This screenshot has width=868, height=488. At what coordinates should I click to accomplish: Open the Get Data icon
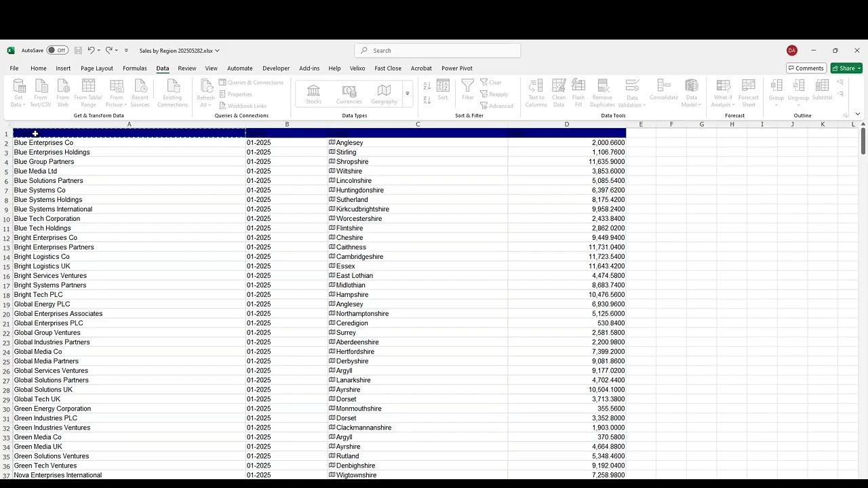[x=19, y=93]
